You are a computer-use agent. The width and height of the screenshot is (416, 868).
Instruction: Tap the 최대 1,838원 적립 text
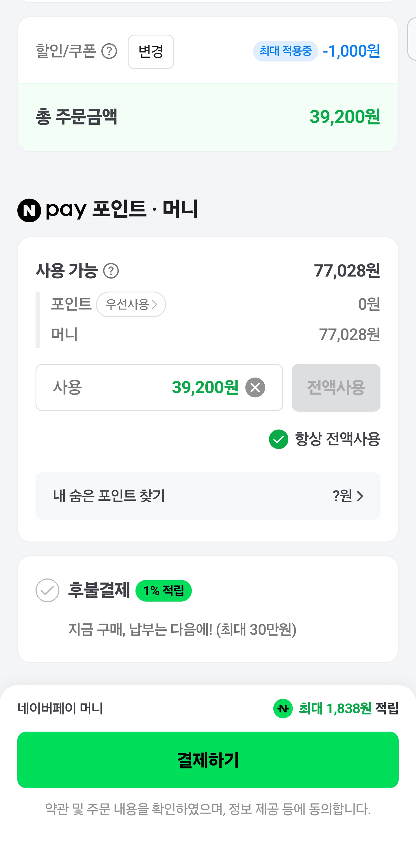pos(335,708)
